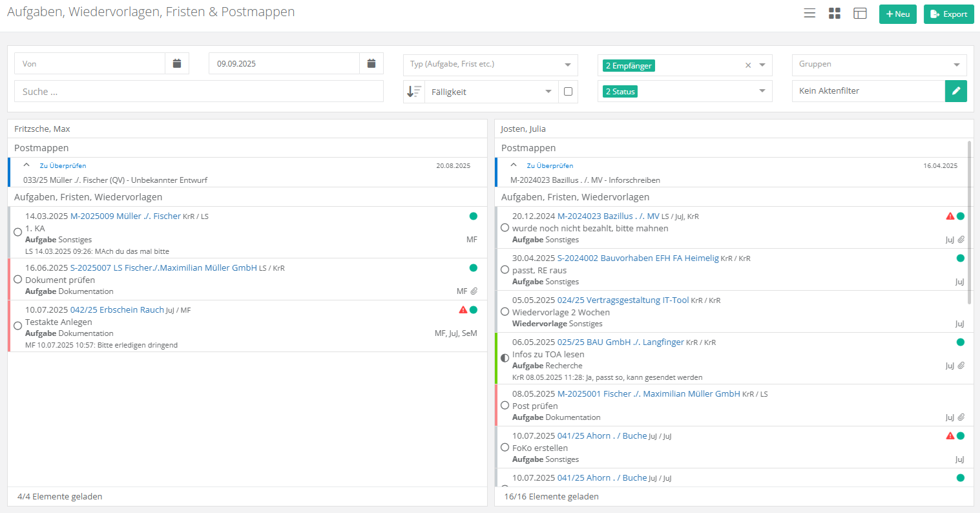Open calendar picker next to 09.09.2025
This screenshot has width=980, height=513.
click(371, 63)
